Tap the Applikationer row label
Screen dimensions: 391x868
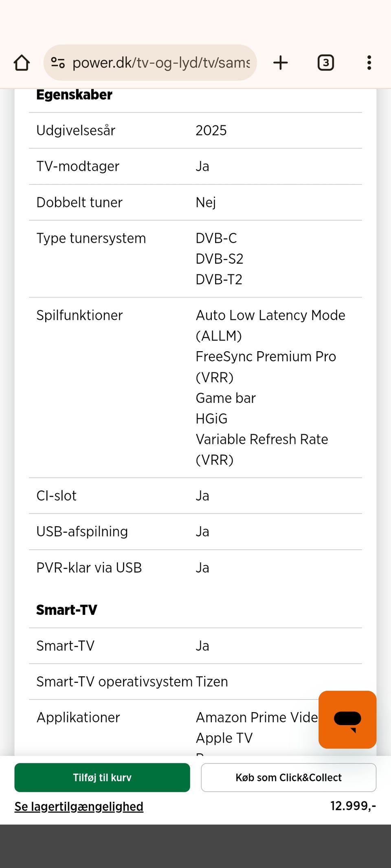pos(78,717)
